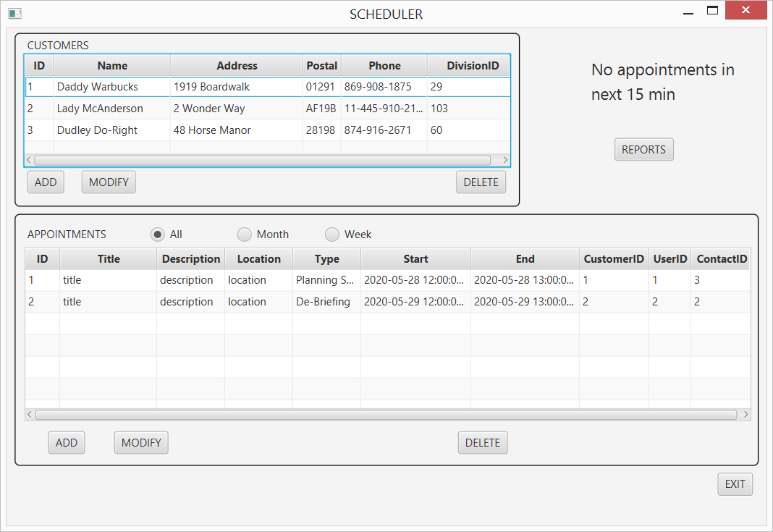The height and width of the screenshot is (532, 773).
Task: Select the Lady McAnderson customer row
Action: [217, 108]
